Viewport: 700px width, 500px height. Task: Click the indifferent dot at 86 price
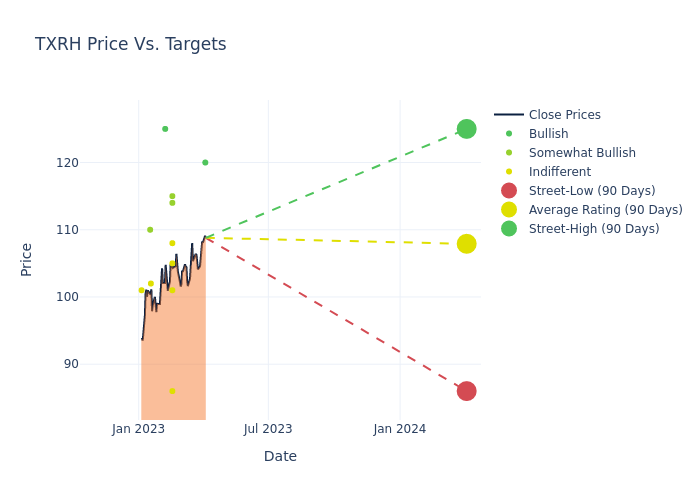click(x=172, y=391)
